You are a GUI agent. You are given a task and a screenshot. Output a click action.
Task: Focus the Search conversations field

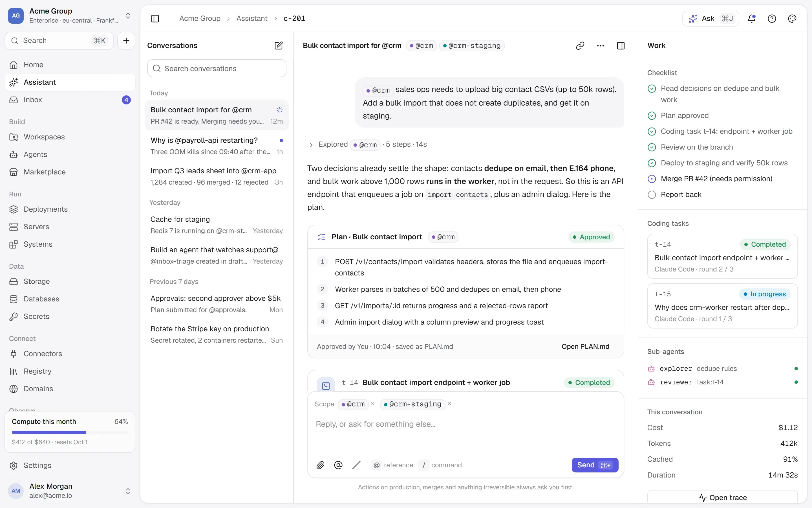(217, 69)
